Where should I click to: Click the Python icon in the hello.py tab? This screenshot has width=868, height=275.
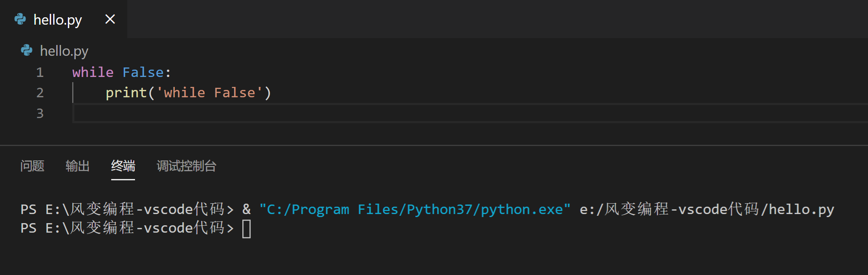(20, 19)
